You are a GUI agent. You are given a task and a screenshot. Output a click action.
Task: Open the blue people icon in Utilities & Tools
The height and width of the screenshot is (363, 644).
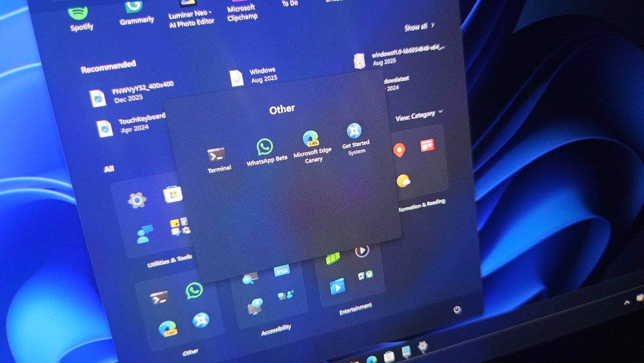click(x=144, y=234)
